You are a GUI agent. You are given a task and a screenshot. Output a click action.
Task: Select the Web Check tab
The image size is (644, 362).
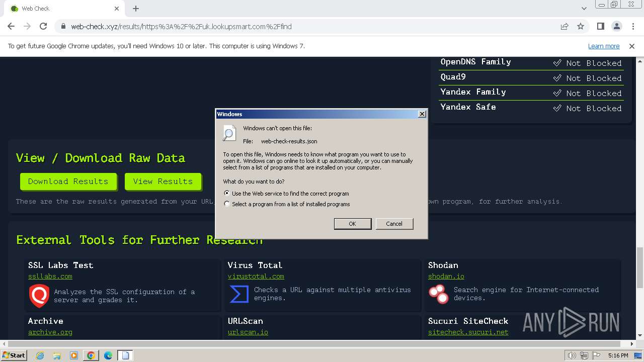(64, 9)
